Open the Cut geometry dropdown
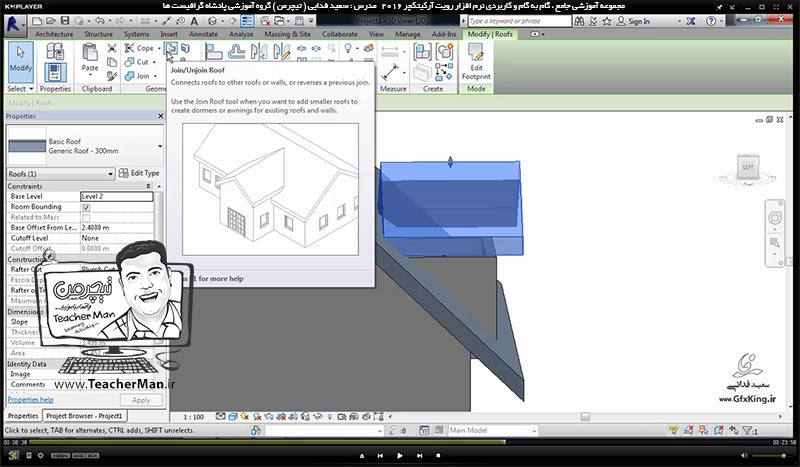Image resolution: width=800 pixels, height=467 pixels. click(x=154, y=62)
